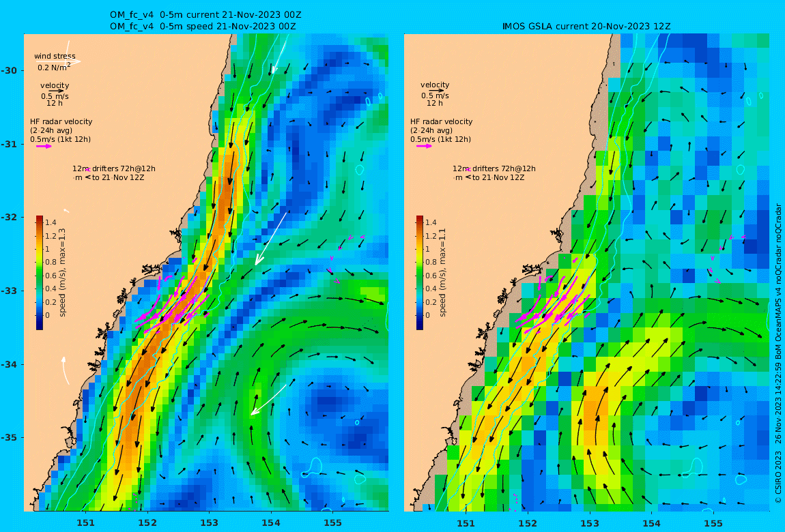Click latitude label -31 on y-axis
The height and width of the screenshot is (532, 785).
click(x=8, y=144)
